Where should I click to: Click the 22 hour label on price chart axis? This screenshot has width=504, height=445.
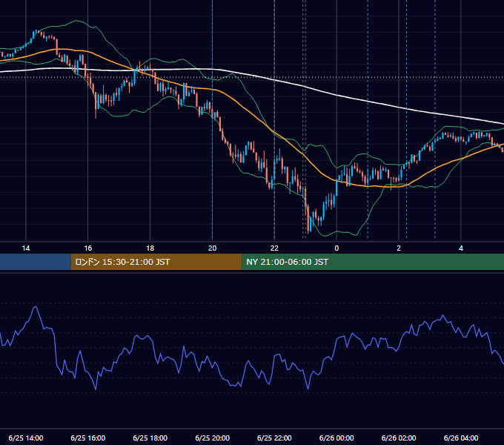[x=274, y=248]
